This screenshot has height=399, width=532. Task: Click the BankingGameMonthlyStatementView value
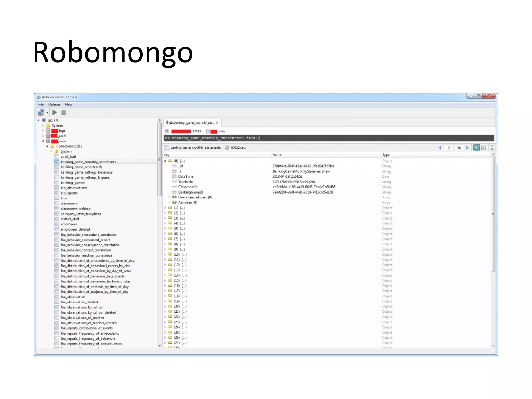301,171
